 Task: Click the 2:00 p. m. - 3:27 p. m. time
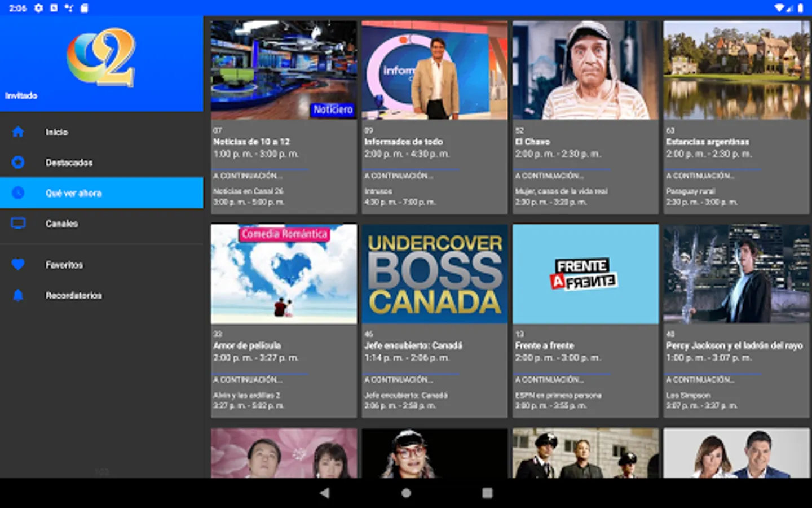tap(256, 357)
